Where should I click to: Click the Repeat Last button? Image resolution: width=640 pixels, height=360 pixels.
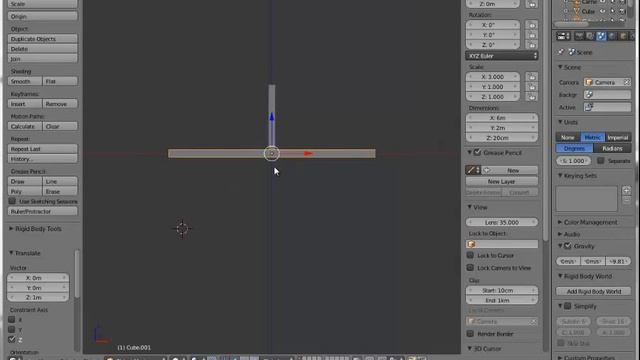[x=42, y=149]
